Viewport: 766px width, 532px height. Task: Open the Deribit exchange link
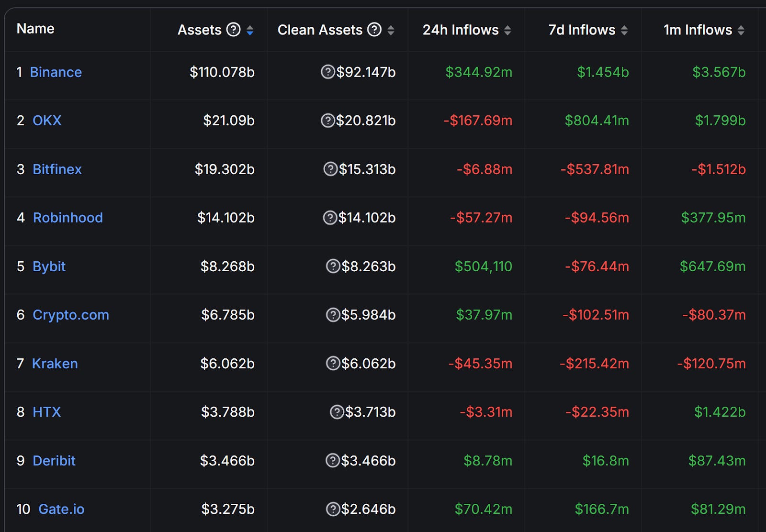click(54, 461)
